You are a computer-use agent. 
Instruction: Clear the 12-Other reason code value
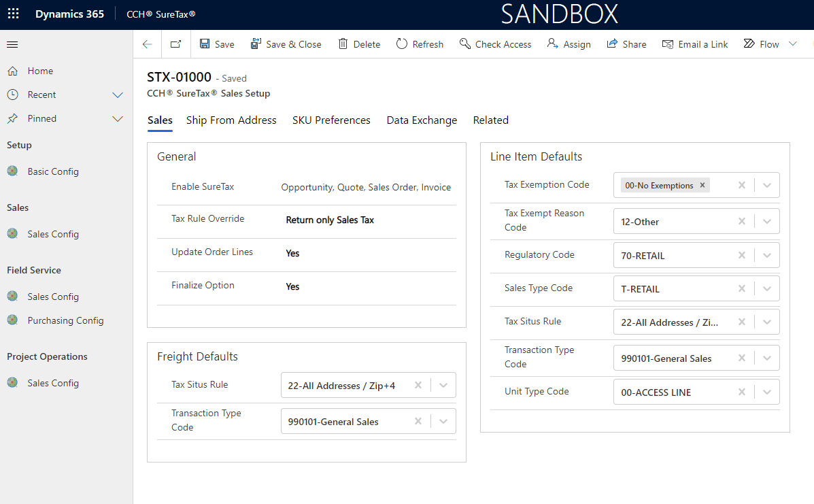pyautogui.click(x=742, y=221)
